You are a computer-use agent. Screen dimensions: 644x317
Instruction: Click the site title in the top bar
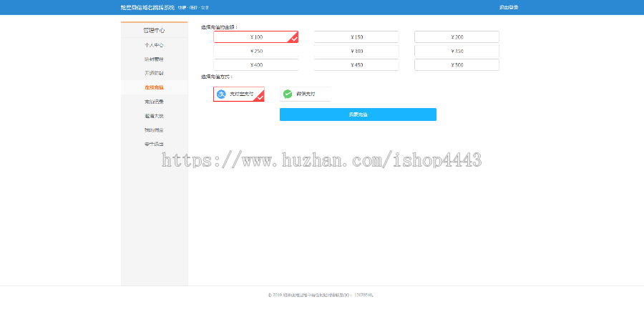point(148,7)
